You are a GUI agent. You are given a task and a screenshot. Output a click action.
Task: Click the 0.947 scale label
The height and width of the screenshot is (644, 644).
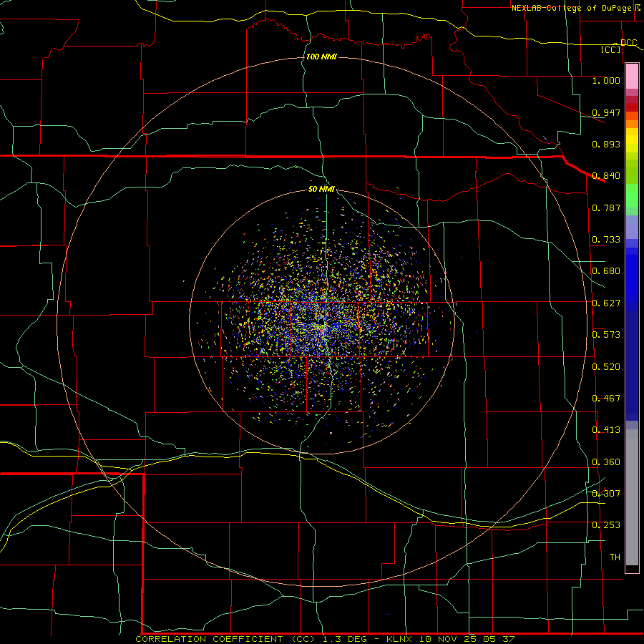pyautogui.click(x=606, y=112)
